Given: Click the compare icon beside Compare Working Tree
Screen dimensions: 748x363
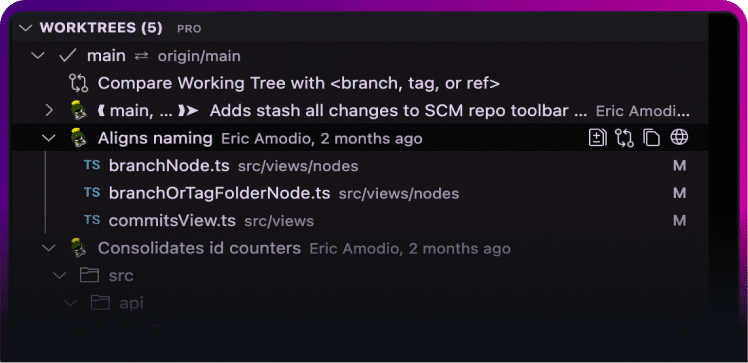Looking at the screenshot, I should [x=79, y=83].
